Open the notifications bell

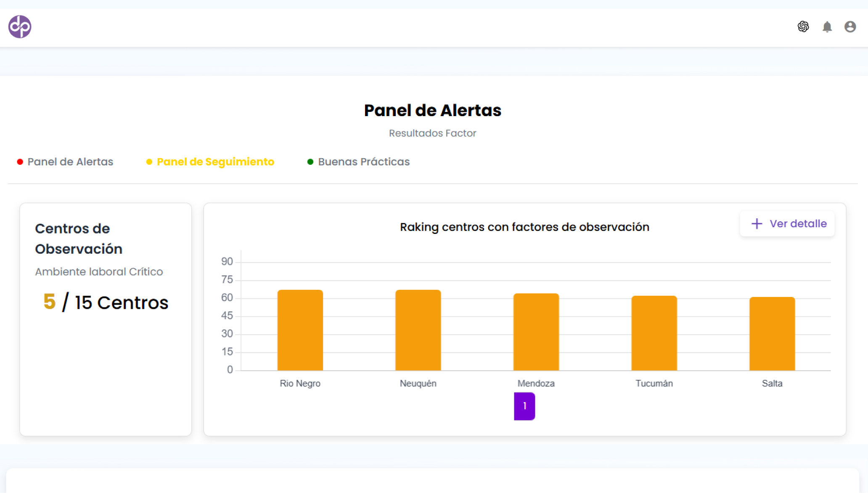pos(827,27)
